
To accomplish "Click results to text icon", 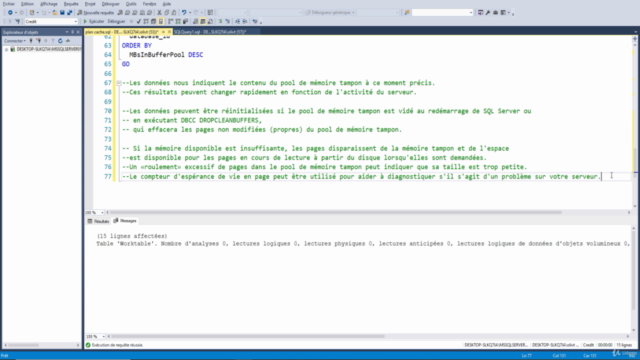I will click(x=196, y=21).
